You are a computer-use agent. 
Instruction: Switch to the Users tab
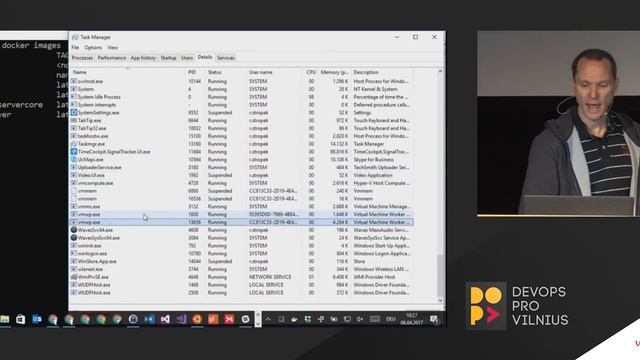(187, 58)
